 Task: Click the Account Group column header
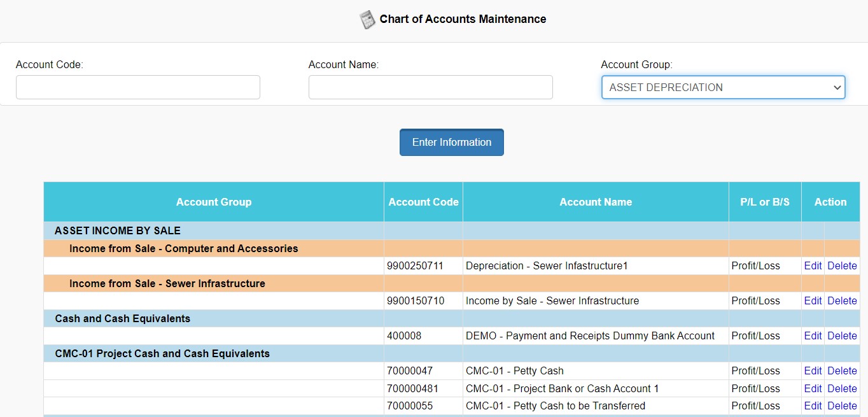click(214, 202)
